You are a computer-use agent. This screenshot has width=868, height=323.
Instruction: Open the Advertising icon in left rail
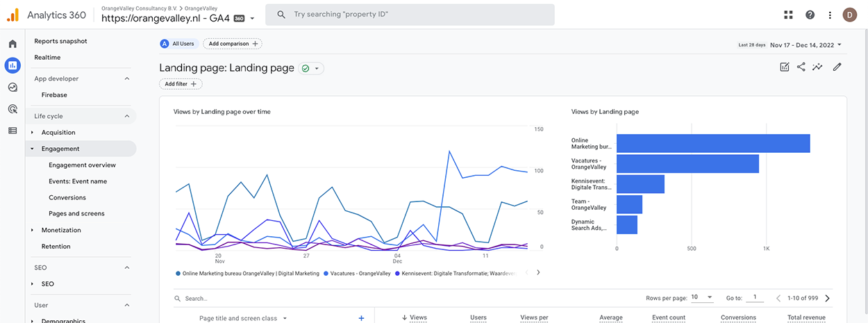pyautogui.click(x=12, y=109)
